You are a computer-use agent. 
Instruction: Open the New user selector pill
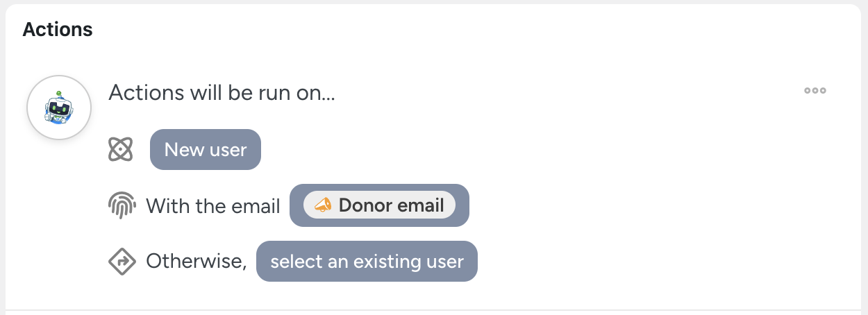[206, 149]
